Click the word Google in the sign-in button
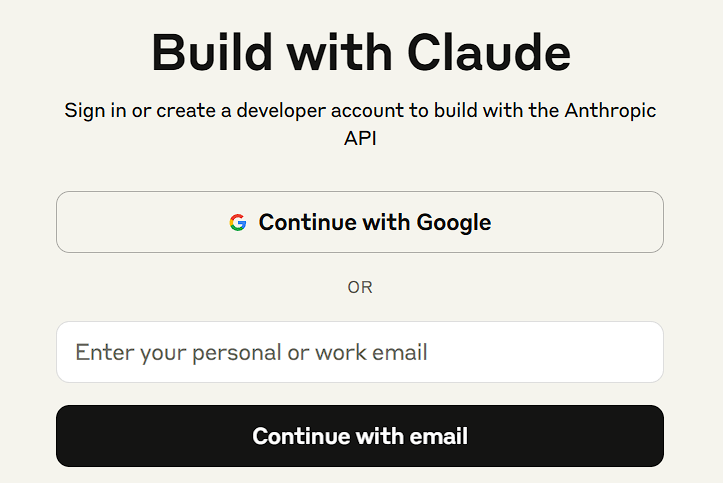723x483 pixels. [x=454, y=223]
